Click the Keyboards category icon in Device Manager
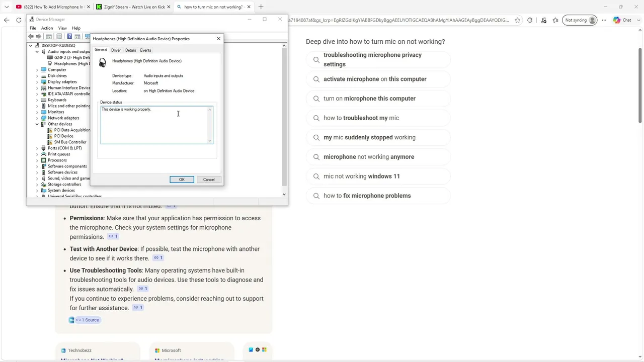 (x=44, y=100)
